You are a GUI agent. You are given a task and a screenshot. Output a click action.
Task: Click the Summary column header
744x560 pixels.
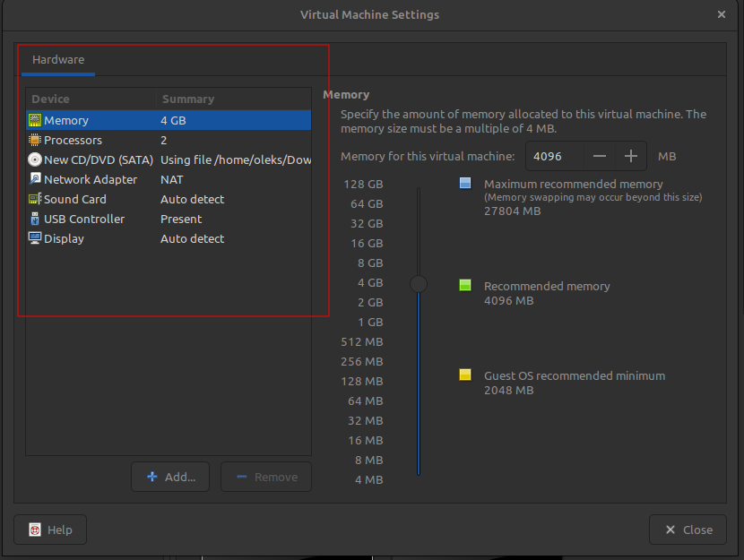pos(188,99)
